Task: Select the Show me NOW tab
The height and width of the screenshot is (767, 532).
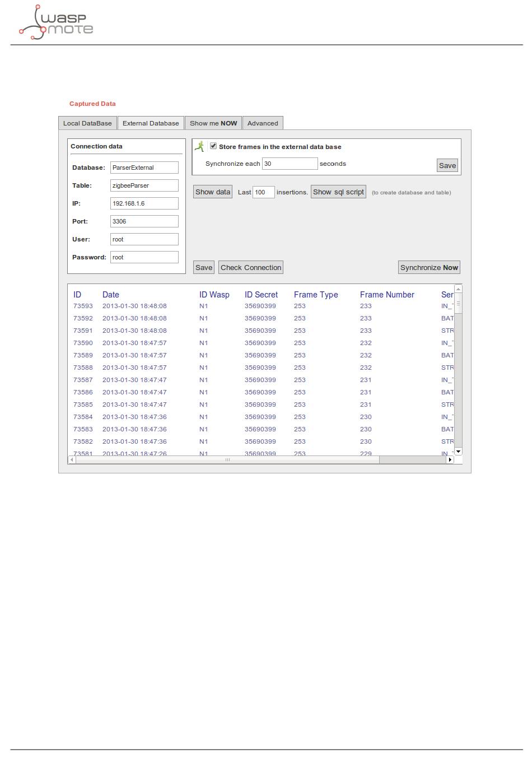Action: tap(213, 123)
